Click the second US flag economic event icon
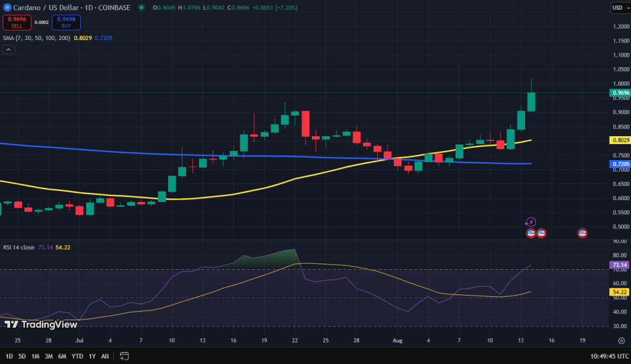The height and width of the screenshot is (364, 631). coord(541,233)
